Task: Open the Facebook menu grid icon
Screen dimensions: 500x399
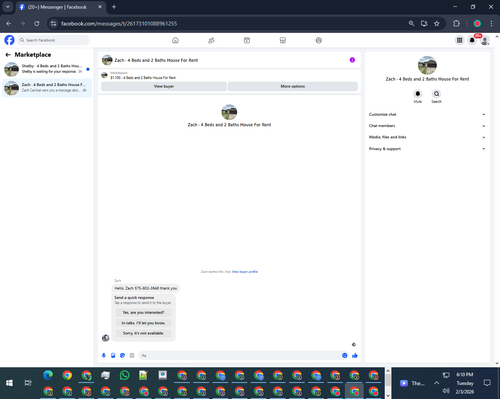Action: (x=459, y=40)
